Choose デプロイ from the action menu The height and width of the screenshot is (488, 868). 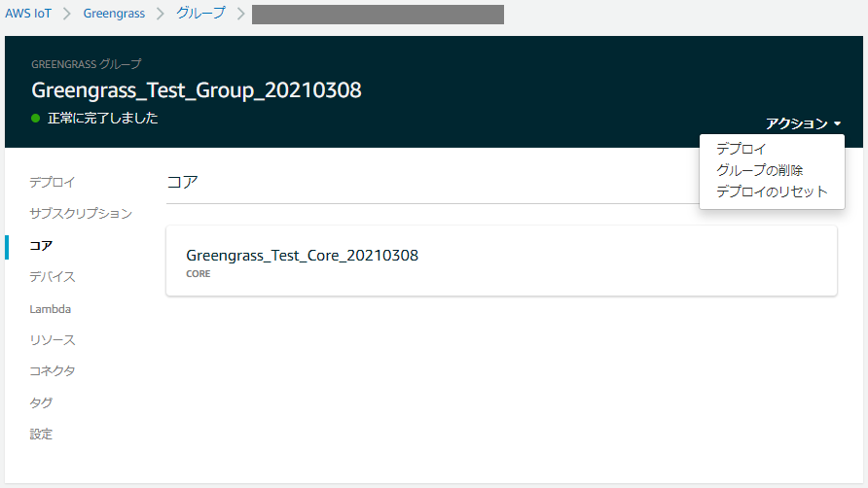(741, 149)
